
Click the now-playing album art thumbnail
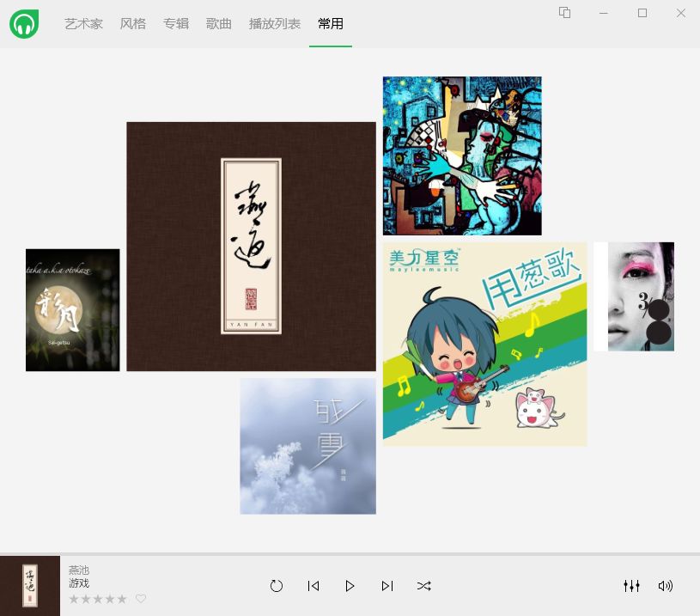[30, 586]
